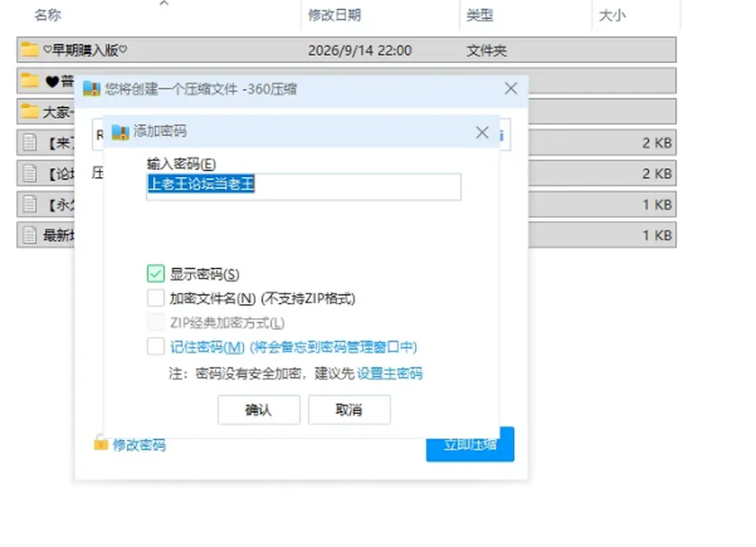Click the 确认 button

pyautogui.click(x=259, y=409)
